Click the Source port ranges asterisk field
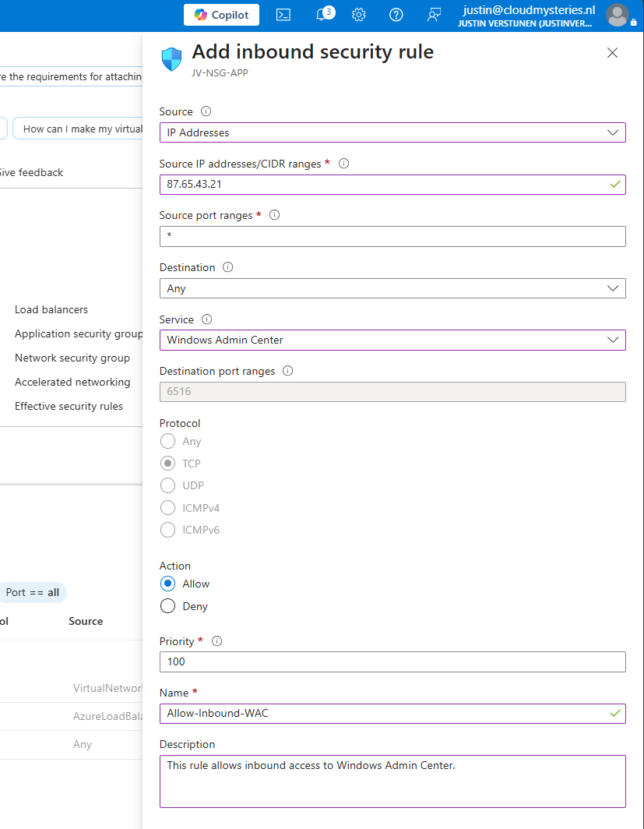 (x=392, y=236)
